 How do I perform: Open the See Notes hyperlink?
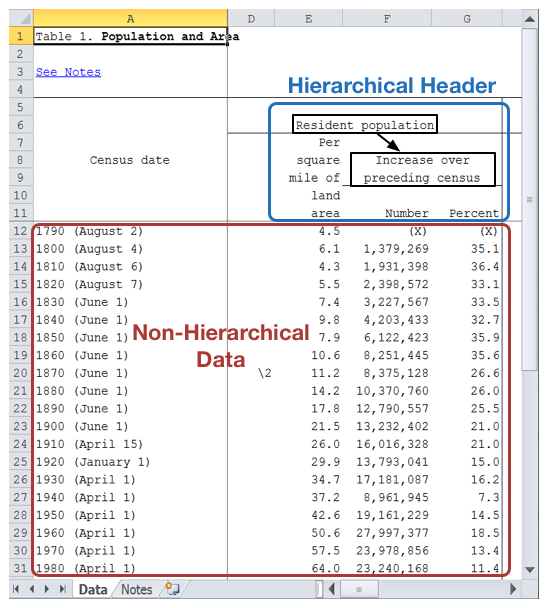click(68, 72)
